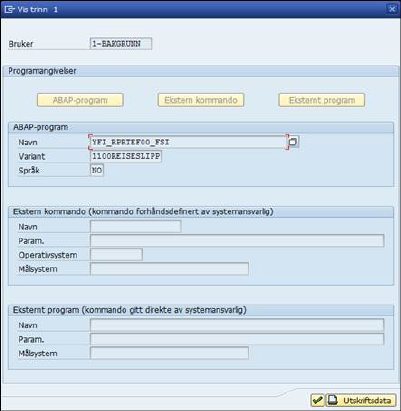Image resolution: width=401 pixels, height=411 pixels.
Task: Click Målsystem field under Ekstern kommando
Action: coord(169,269)
